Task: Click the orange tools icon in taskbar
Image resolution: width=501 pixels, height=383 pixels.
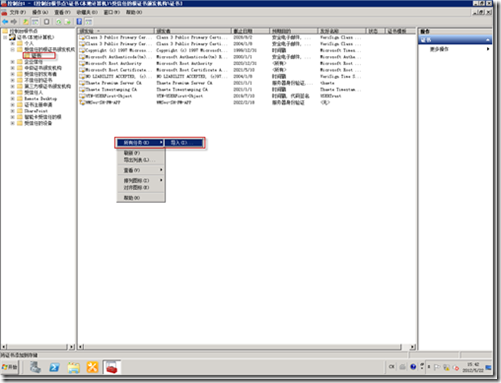Action: (92, 367)
